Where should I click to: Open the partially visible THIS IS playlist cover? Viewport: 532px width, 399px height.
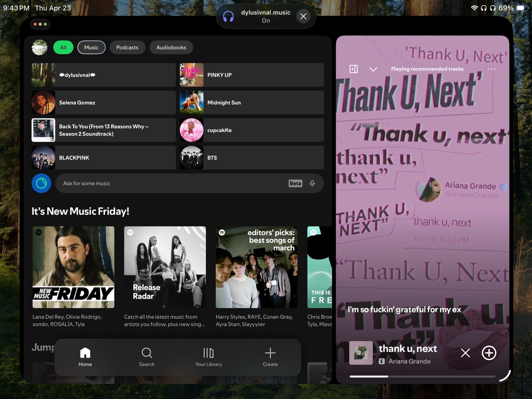[320, 267]
